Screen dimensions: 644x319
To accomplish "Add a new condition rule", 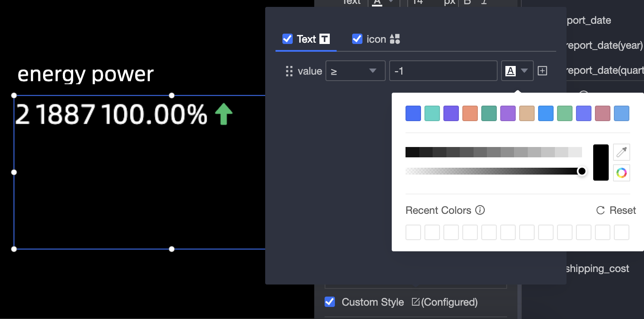I will (542, 71).
